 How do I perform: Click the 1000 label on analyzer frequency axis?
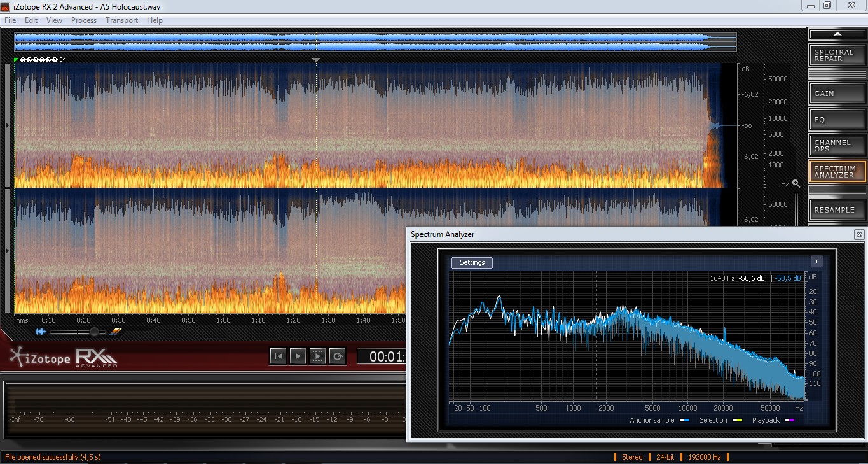click(573, 408)
